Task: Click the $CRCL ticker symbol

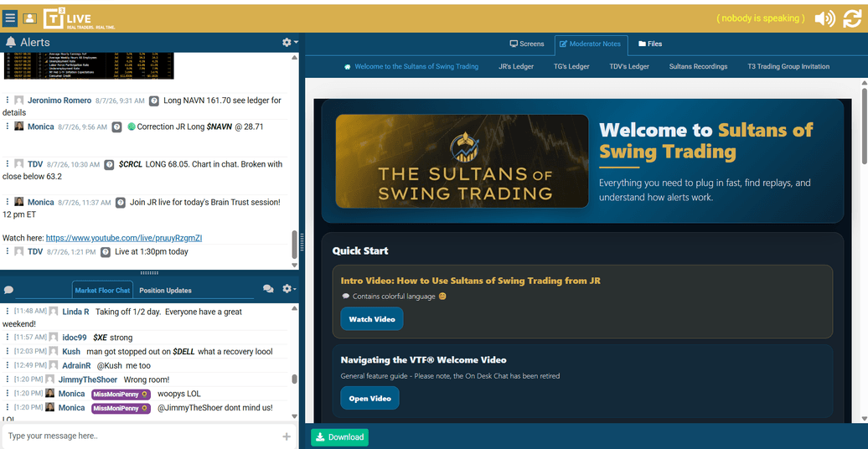Action: coord(131,164)
